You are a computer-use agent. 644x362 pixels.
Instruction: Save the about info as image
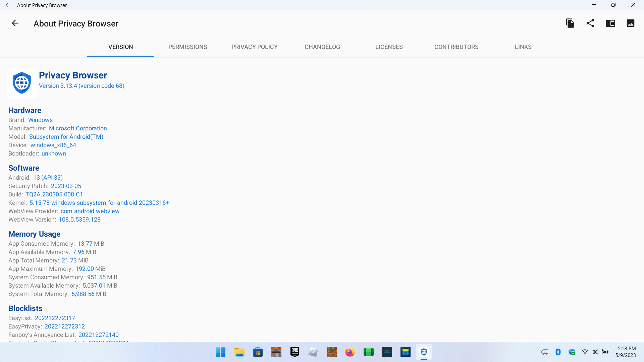point(631,23)
